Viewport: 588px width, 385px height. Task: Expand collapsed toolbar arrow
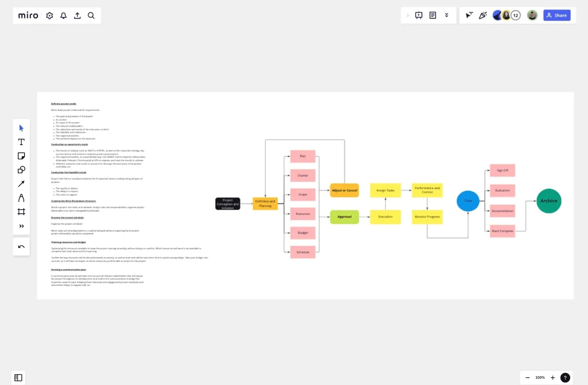(408, 16)
